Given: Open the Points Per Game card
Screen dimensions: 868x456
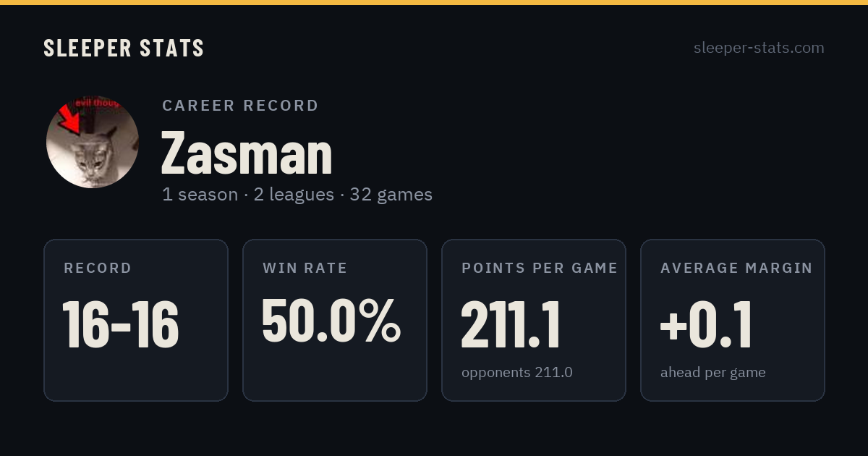Looking at the screenshot, I should point(534,320).
